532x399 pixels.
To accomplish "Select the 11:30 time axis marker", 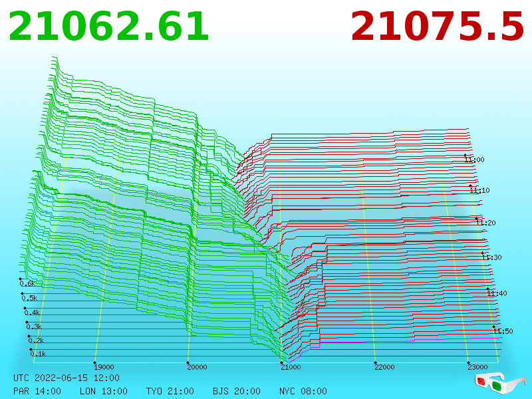I will (491, 257).
